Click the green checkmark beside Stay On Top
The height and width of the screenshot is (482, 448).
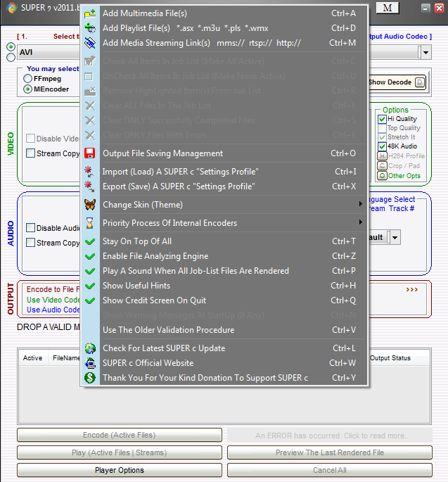click(x=90, y=241)
